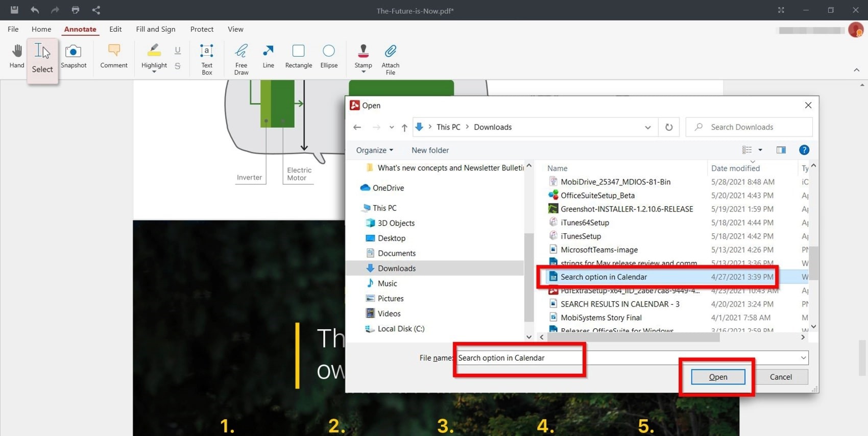The height and width of the screenshot is (436, 868).
Task: Choose the Free Draw tool
Action: [x=241, y=58]
